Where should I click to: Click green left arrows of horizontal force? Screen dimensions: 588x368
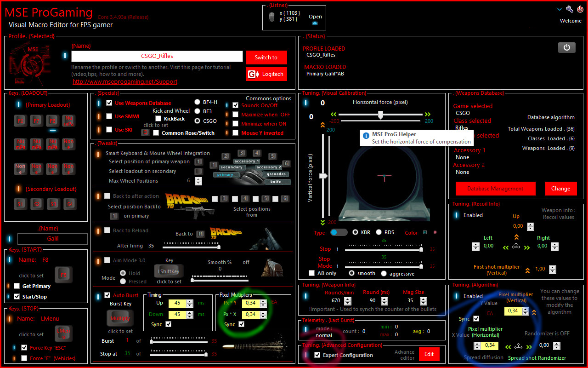[334, 114]
